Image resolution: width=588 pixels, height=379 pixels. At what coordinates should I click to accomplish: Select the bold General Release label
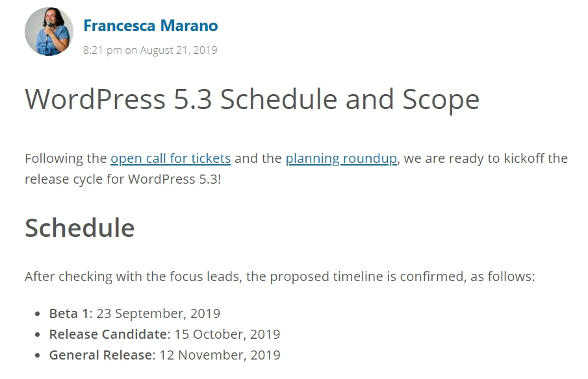point(101,355)
